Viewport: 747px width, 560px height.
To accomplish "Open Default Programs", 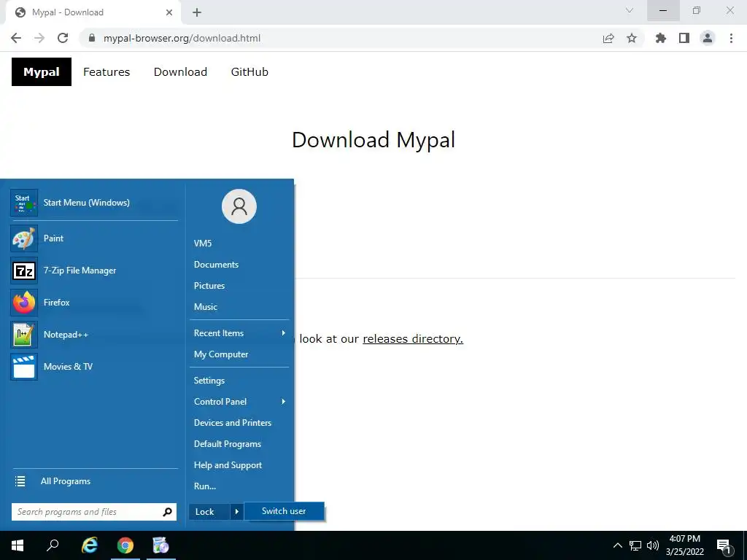I will point(228,444).
